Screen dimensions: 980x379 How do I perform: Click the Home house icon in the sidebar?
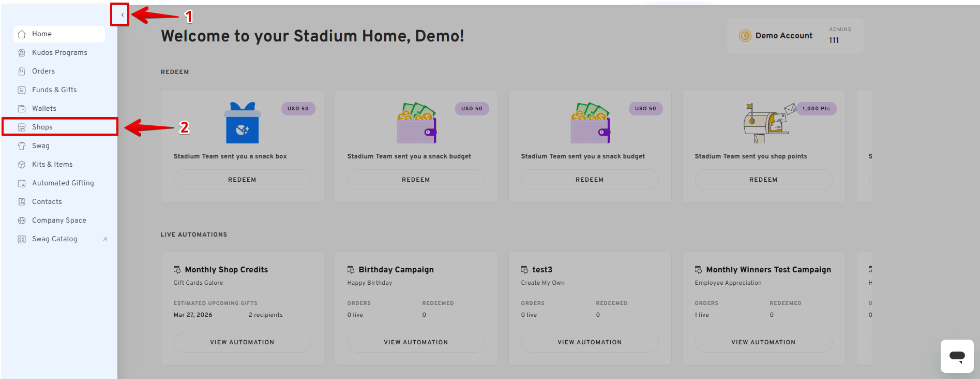[x=22, y=34]
